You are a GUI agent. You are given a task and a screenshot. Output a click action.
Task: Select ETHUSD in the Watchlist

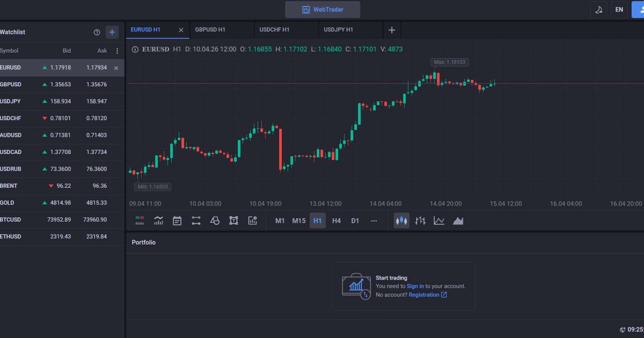click(x=62, y=237)
